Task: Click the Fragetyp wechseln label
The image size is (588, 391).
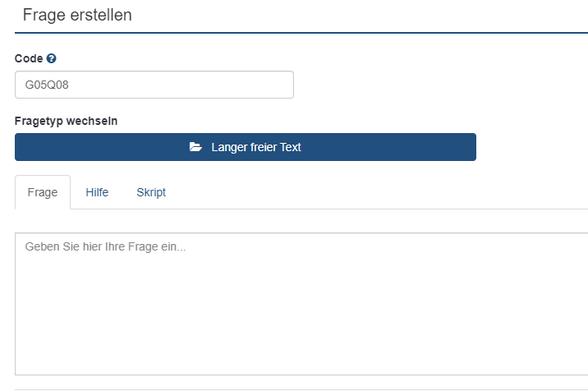Action: (66, 122)
